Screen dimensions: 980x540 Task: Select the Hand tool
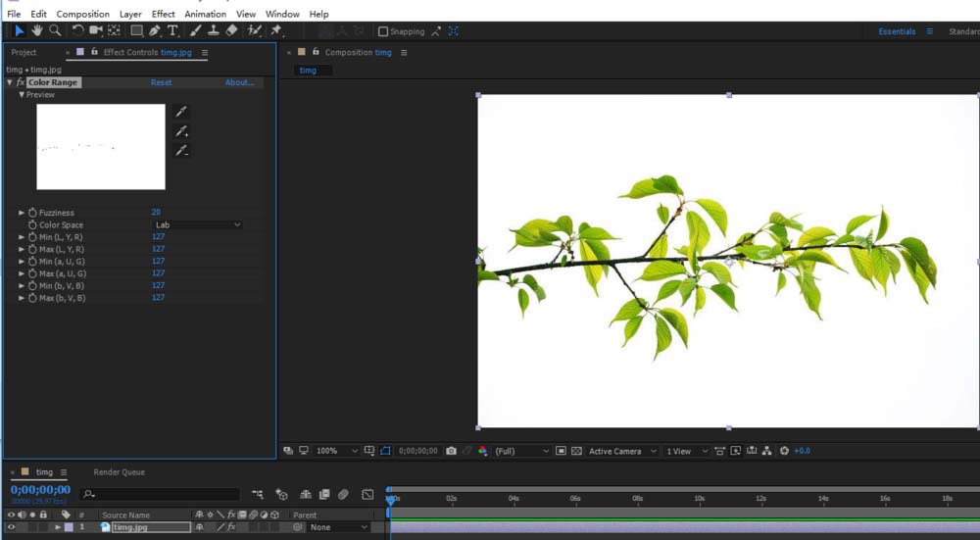(36, 31)
